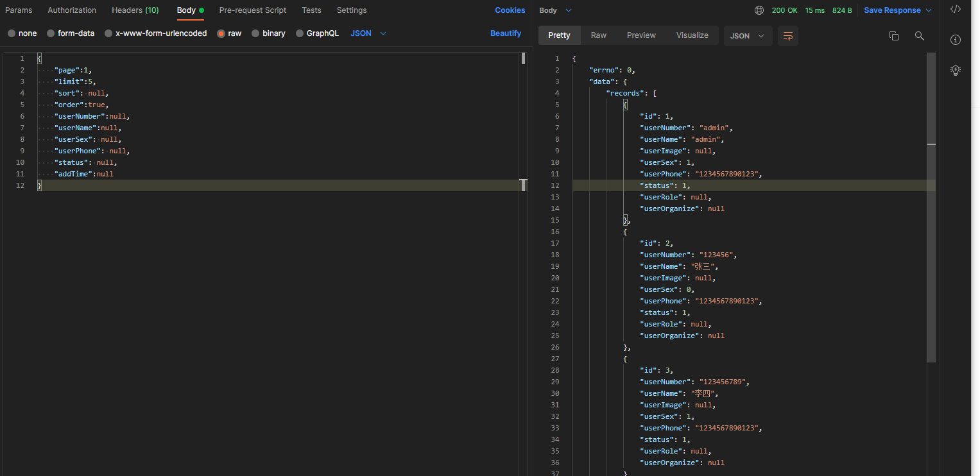Search the response with the magnifier icon
Image resolution: width=980 pixels, height=476 pixels.
coord(920,36)
